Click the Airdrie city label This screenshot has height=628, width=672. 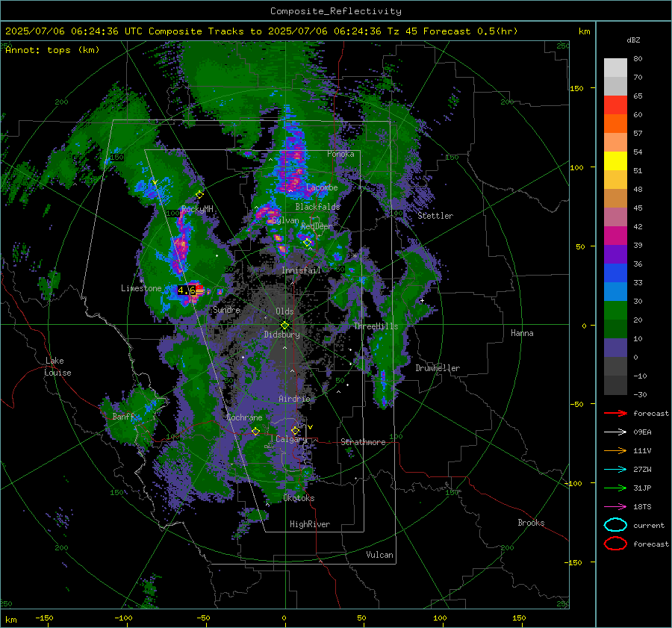(294, 399)
